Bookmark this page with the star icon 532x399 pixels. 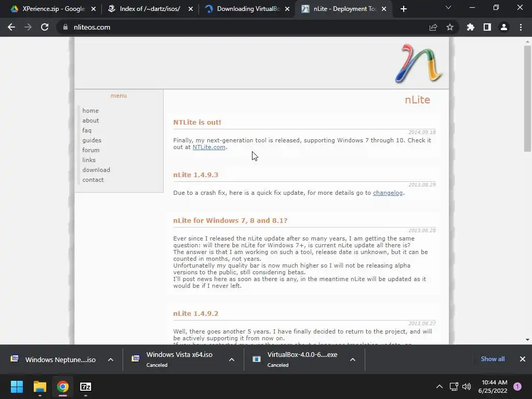point(450,27)
